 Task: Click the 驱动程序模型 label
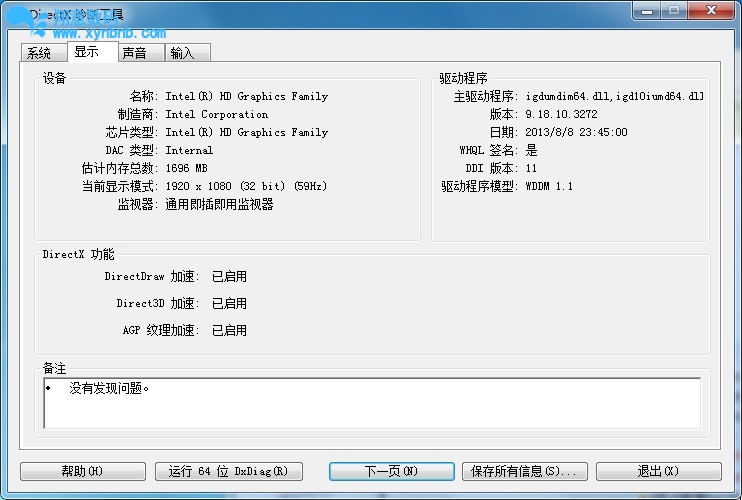click(x=479, y=186)
